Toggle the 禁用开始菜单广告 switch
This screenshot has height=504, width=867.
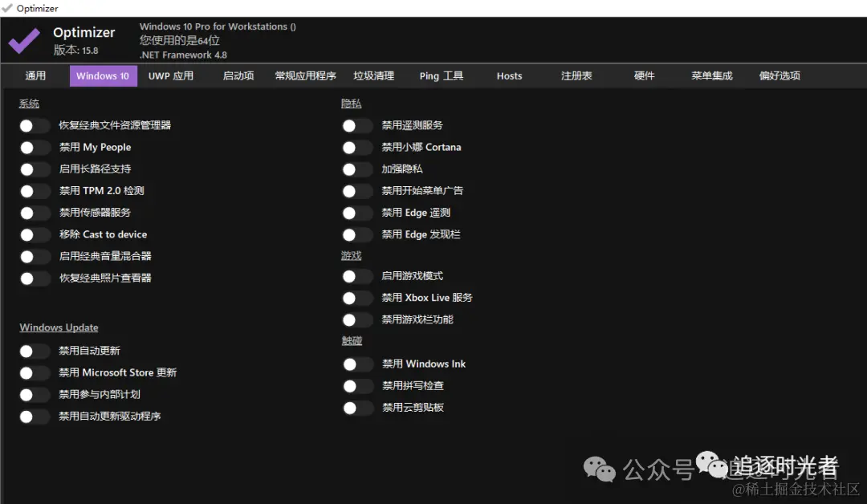point(356,191)
